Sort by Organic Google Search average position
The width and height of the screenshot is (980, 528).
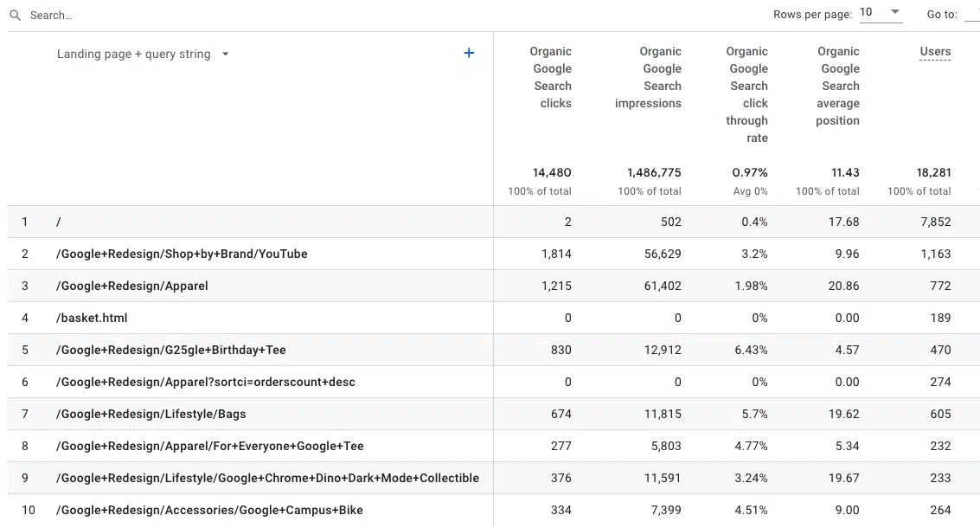838,86
